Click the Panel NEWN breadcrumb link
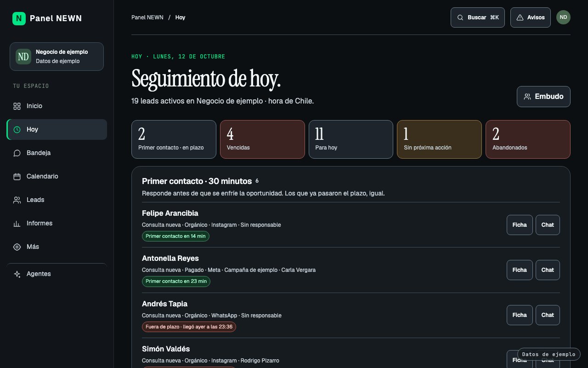588x368 pixels. click(x=147, y=17)
